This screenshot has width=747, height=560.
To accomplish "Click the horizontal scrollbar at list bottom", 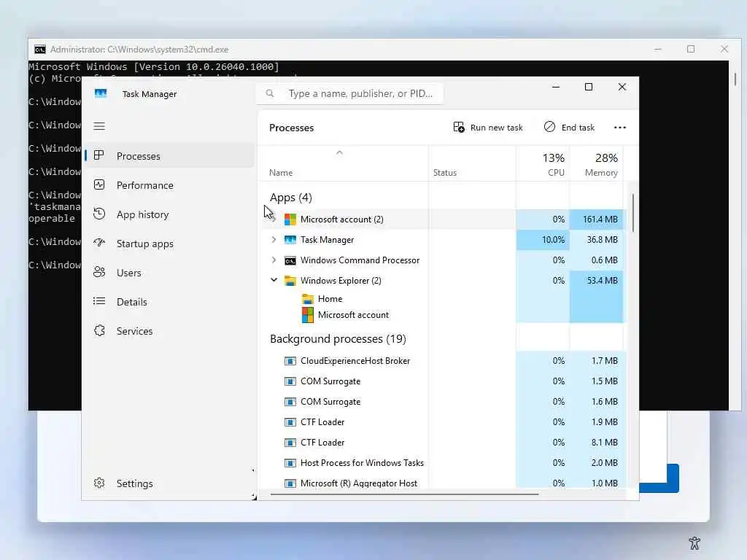I will pos(404,494).
